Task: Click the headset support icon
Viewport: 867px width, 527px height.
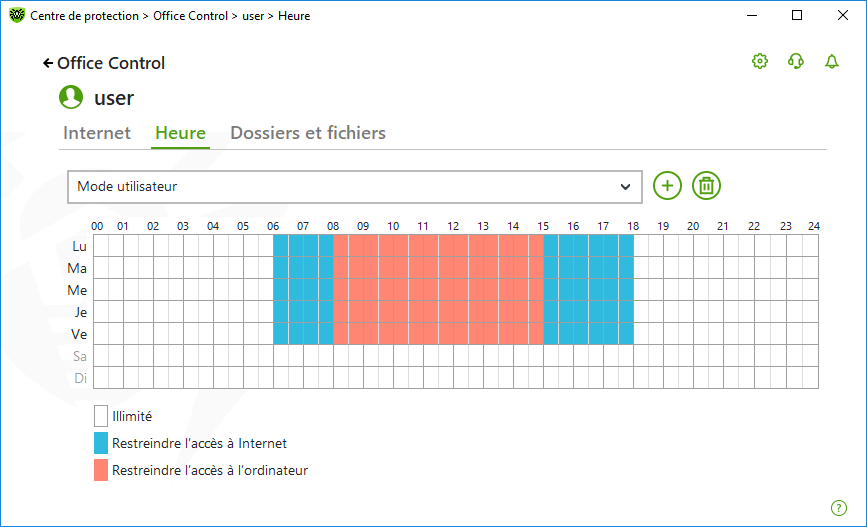Action: [796, 62]
